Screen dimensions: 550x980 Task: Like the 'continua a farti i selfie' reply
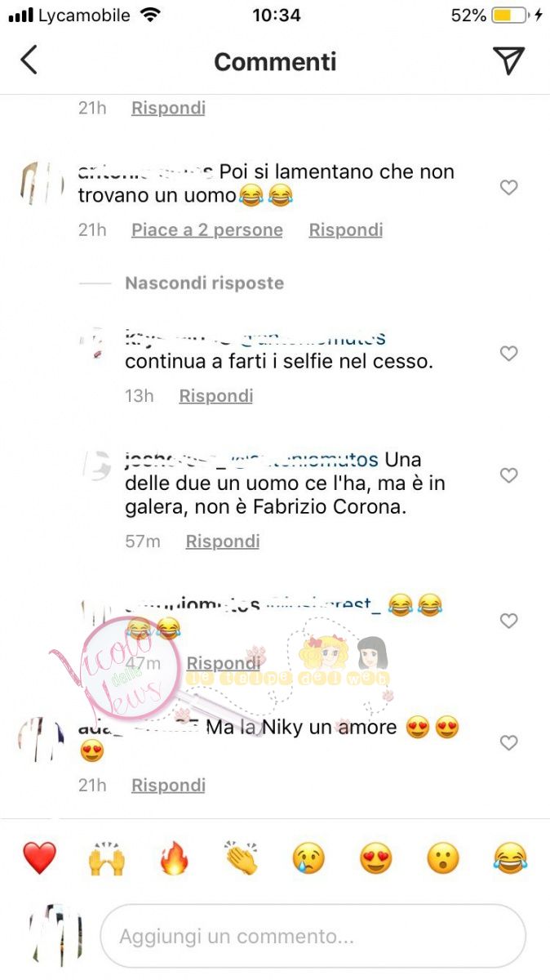[508, 354]
